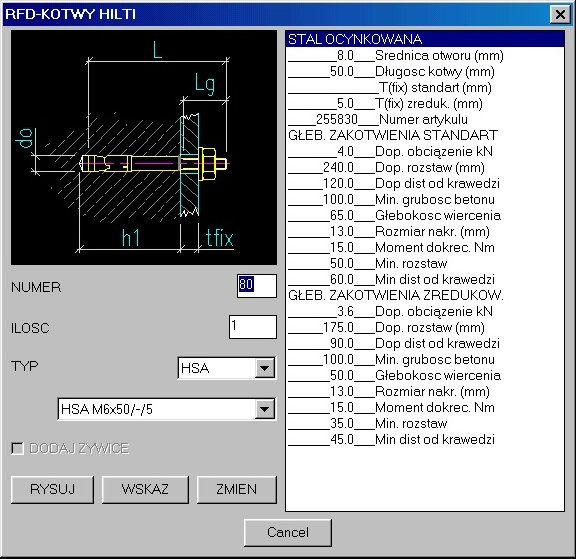Image resolution: width=576 pixels, height=559 pixels.
Task: Close the RFD-KOTWY HILTI window
Action: [560, 15]
